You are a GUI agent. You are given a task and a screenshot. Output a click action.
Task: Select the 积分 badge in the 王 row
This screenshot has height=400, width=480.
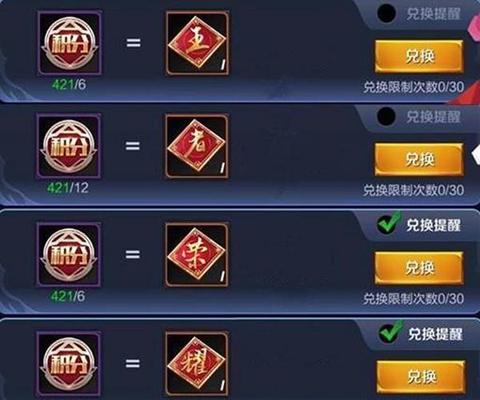69,43
